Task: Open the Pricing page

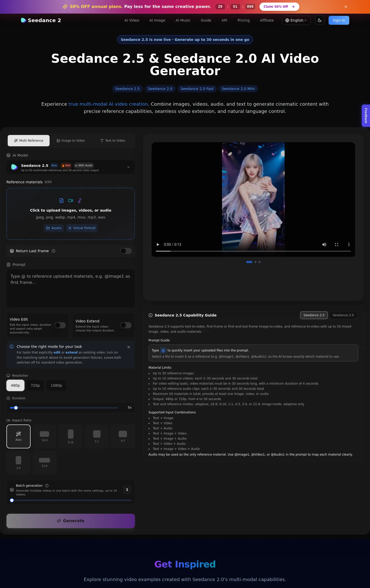Action: click(x=244, y=20)
